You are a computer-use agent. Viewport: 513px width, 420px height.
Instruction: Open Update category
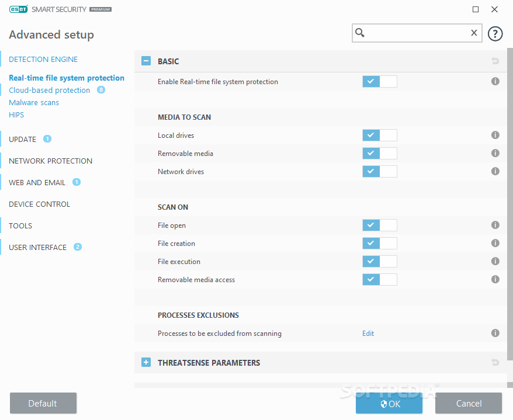[22, 140]
